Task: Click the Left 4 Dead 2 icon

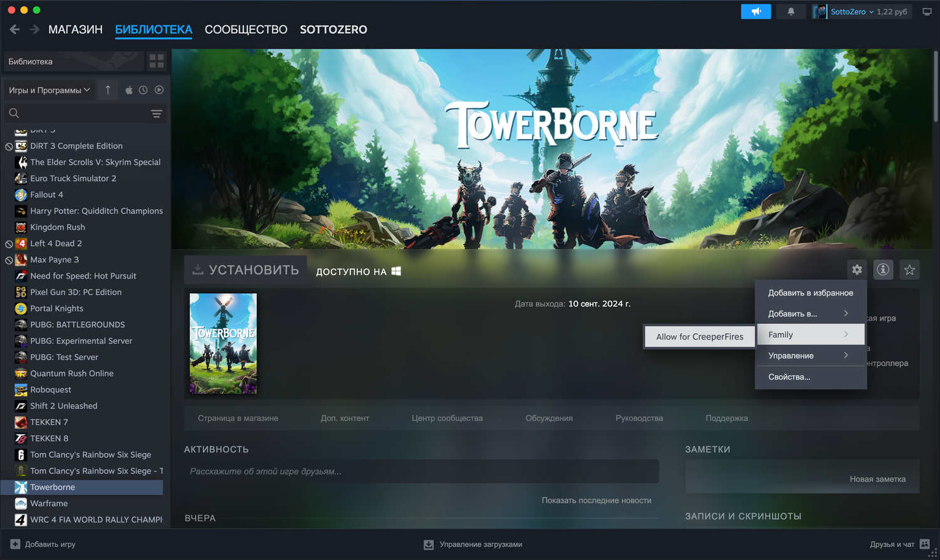Action: coord(21,244)
